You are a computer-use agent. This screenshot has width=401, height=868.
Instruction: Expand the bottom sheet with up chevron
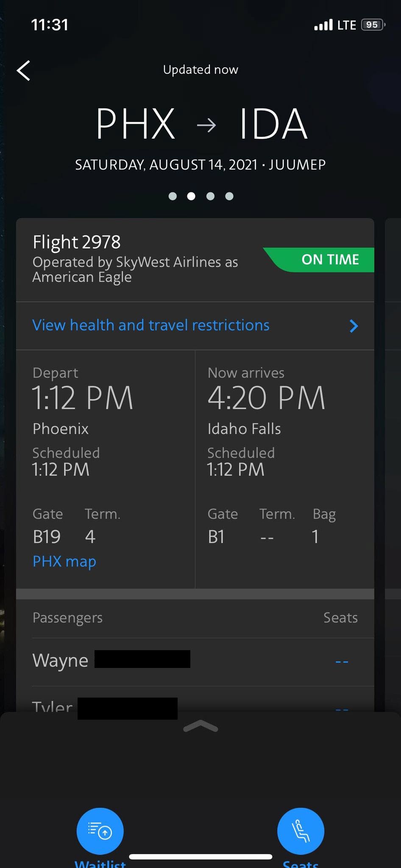[x=200, y=726]
